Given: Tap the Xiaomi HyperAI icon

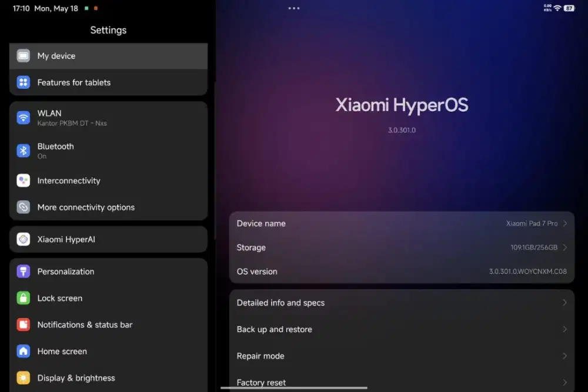Looking at the screenshot, I should [24, 239].
